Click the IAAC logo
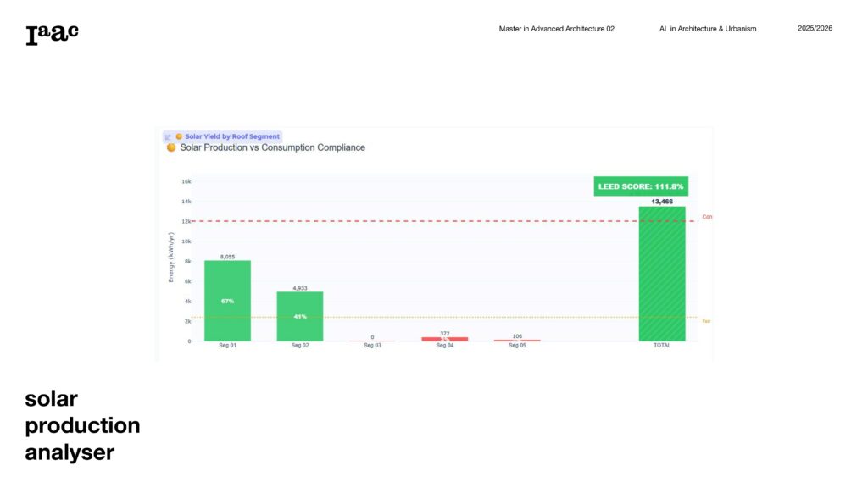The image size is (868, 488). click(x=52, y=34)
